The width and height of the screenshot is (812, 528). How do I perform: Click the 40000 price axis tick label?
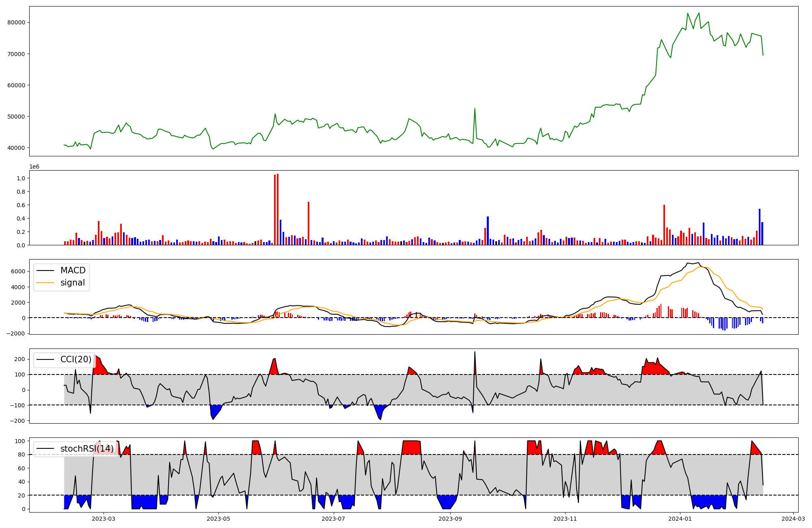(x=16, y=148)
